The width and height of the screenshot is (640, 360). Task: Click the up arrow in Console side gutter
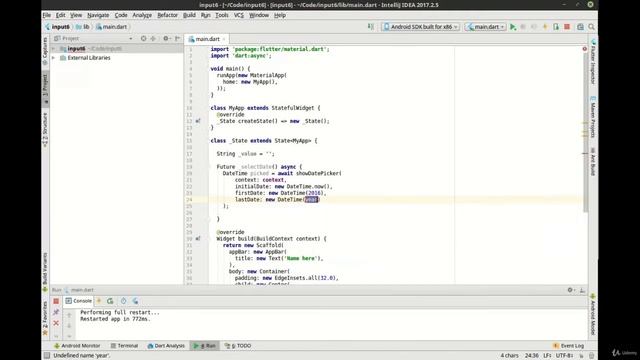[69, 315]
